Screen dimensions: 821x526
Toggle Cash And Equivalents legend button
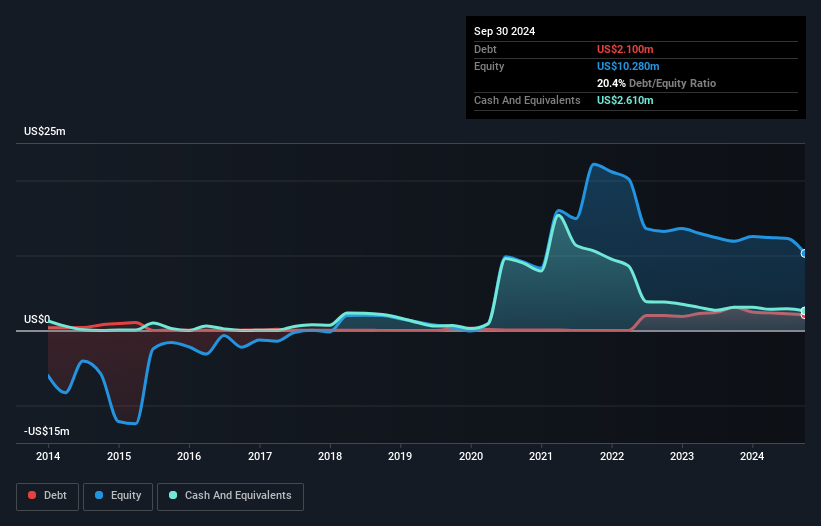230,496
